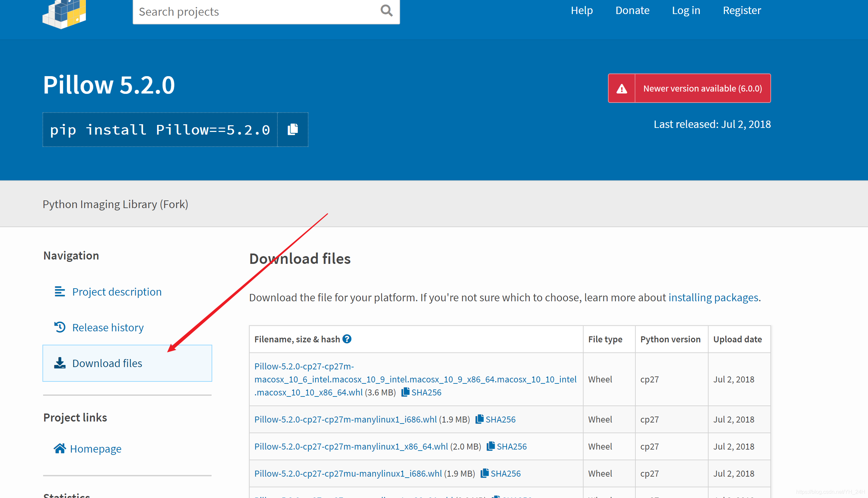868x498 pixels.
Task: Open the Help menu link
Action: coord(582,10)
